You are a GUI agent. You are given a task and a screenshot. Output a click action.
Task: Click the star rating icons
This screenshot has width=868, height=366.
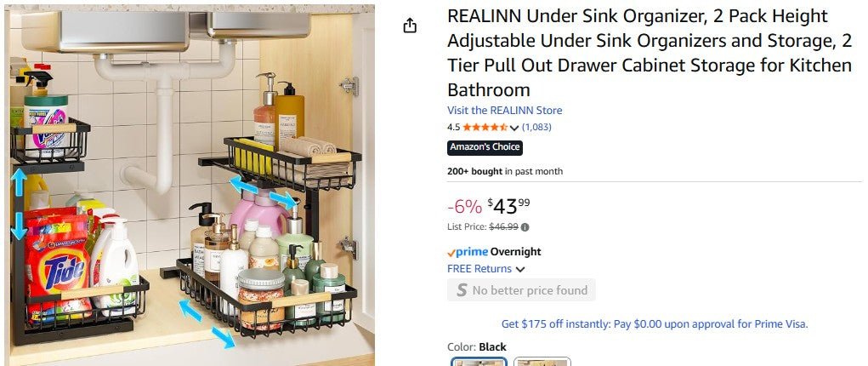click(x=485, y=127)
